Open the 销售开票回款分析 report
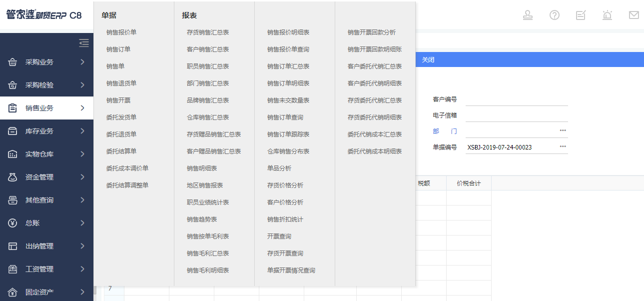644x301 pixels. [x=371, y=32]
